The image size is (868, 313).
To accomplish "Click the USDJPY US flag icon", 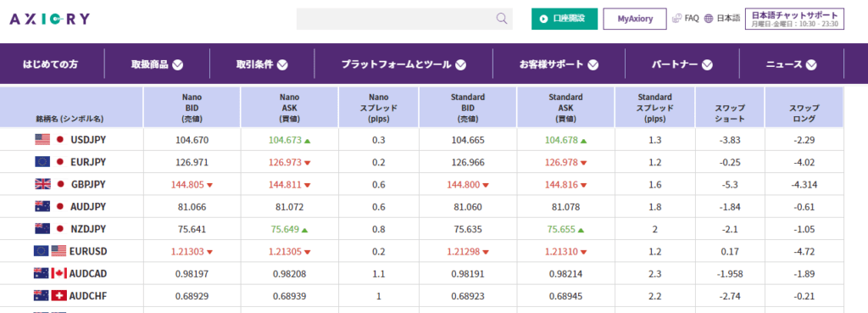I will click(x=42, y=140).
